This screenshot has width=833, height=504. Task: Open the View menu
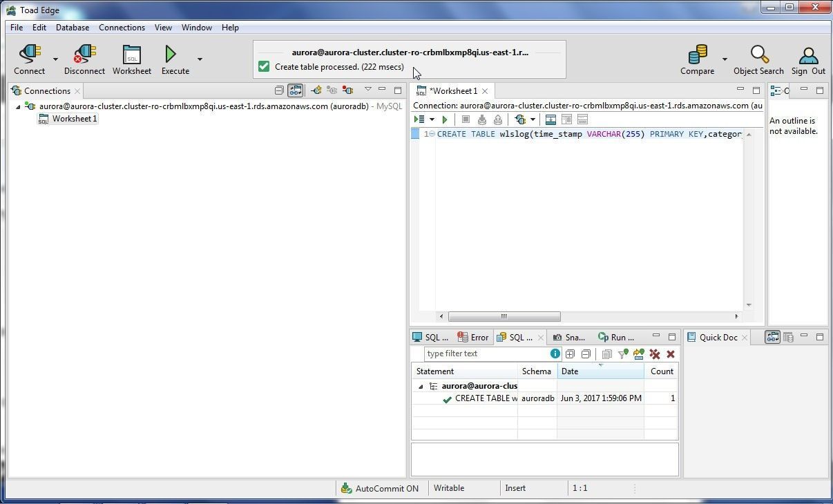coord(163,28)
